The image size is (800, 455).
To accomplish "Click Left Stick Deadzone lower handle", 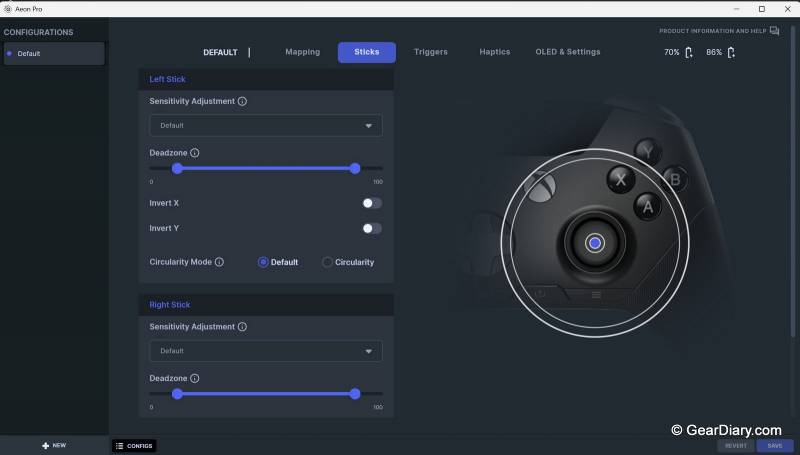I will tap(177, 168).
